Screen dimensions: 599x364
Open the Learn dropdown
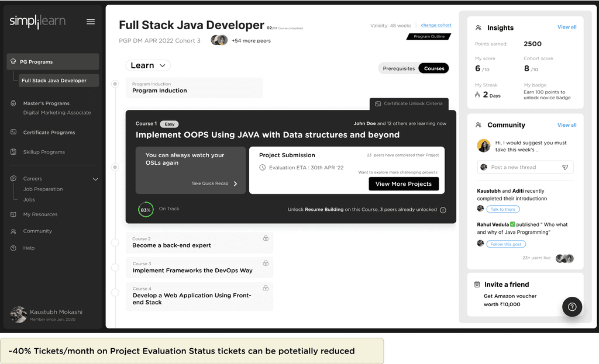[148, 65]
